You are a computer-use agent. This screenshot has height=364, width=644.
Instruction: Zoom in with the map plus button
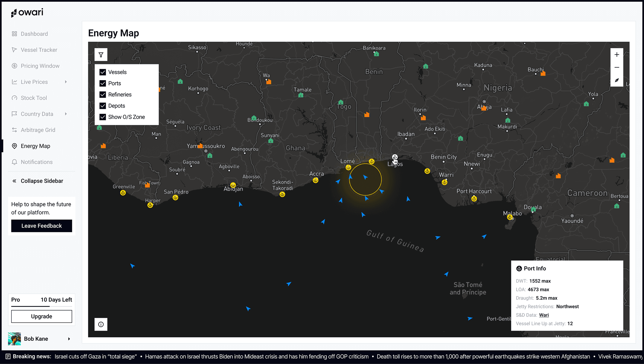click(x=617, y=55)
